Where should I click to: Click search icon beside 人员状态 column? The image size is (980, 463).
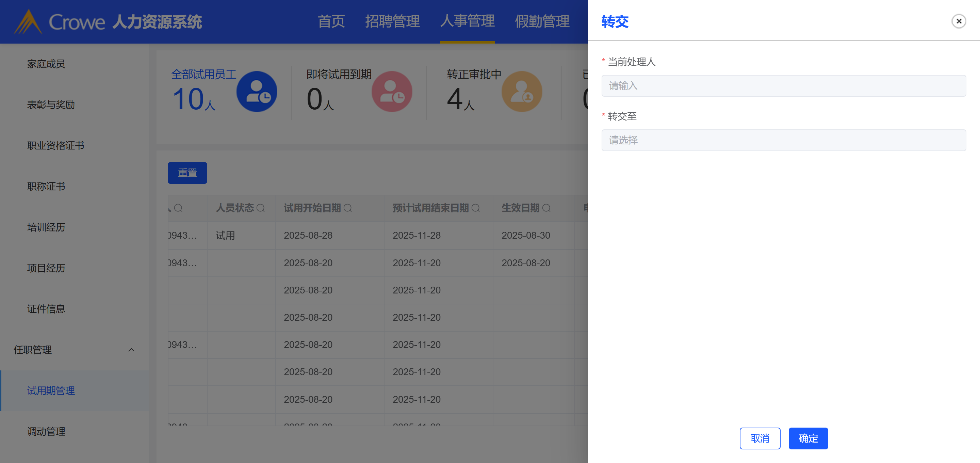(261, 208)
